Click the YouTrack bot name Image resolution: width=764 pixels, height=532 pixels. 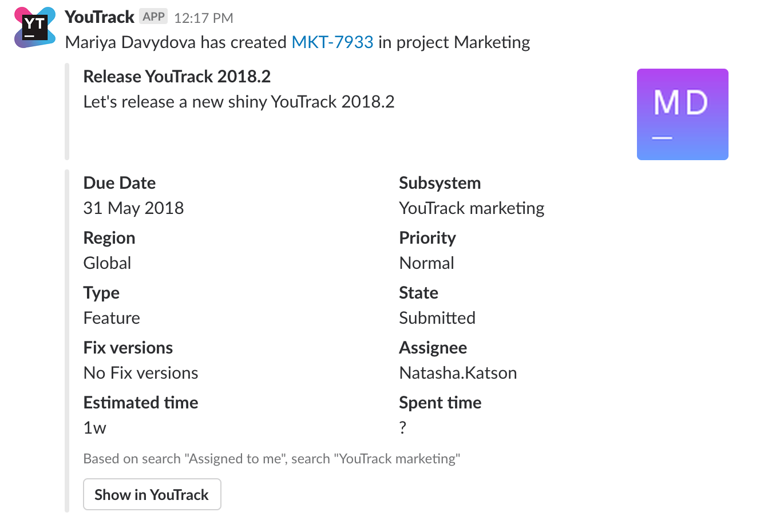99,17
